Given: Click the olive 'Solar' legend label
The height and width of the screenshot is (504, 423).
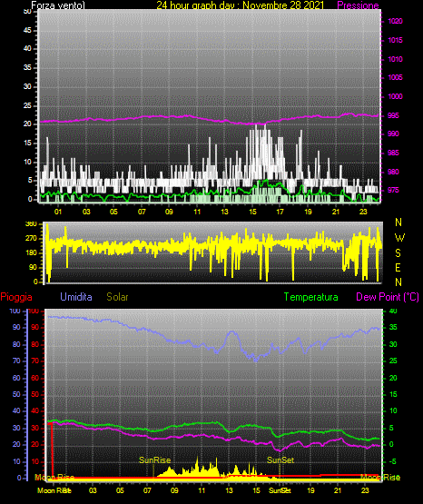Looking at the screenshot, I should click(x=117, y=297).
